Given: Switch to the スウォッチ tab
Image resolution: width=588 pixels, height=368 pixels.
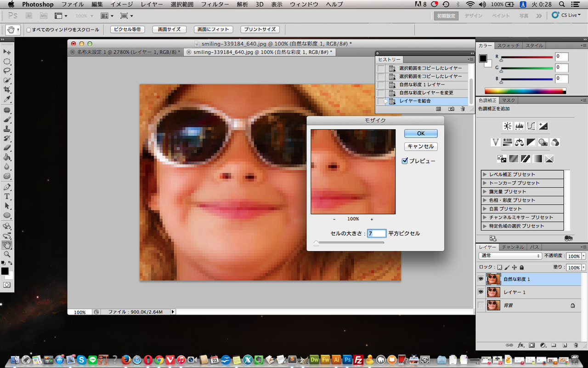Looking at the screenshot, I should pyautogui.click(x=509, y=46).
